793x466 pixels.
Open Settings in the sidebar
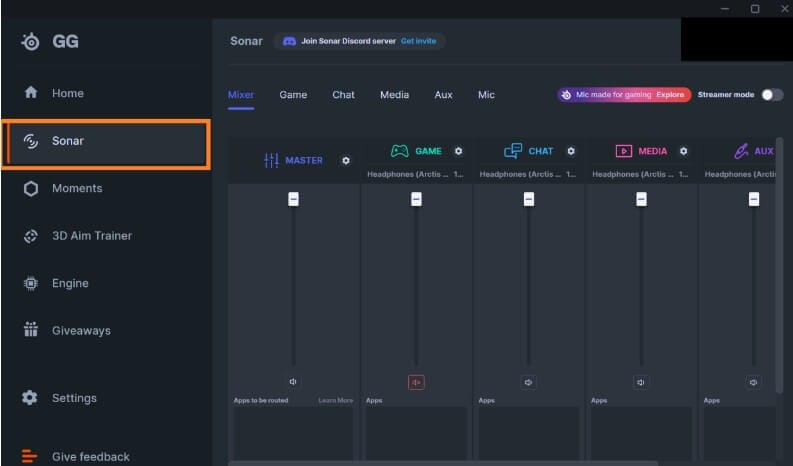coord(60,398)
